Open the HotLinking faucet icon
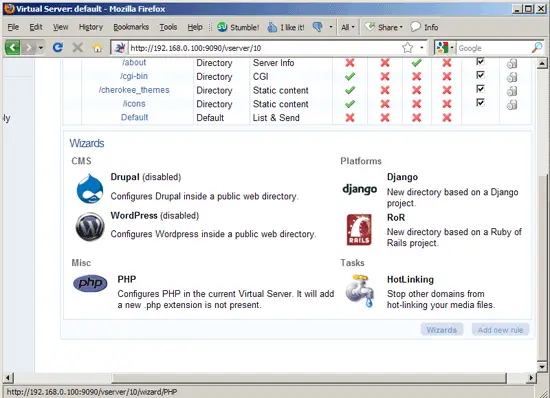 pyautogui.click(x=359, y=291)
